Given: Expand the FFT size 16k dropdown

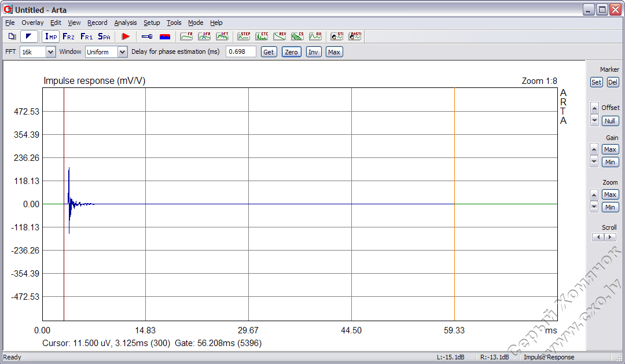Looking at the screenshot, I should tap(50, 52).
